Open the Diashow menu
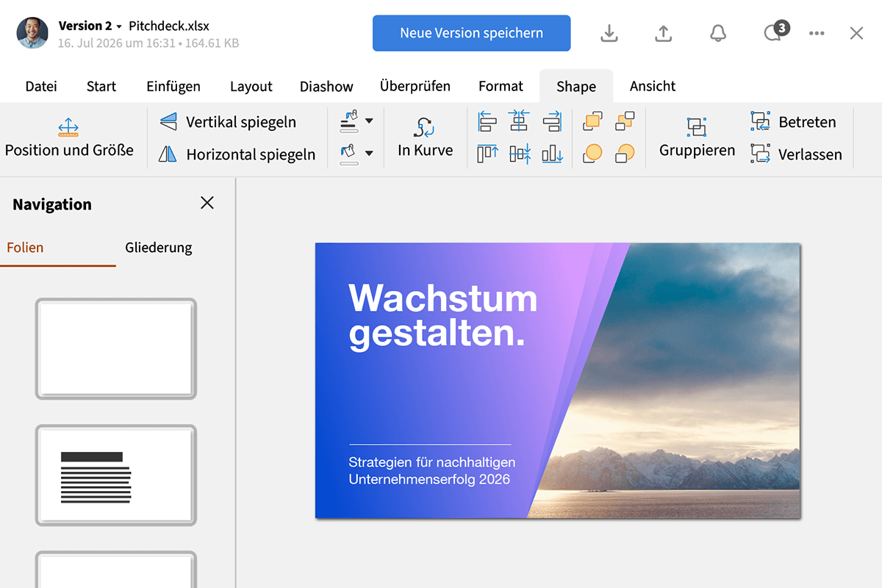Image resolution: width=882 pixels, height=588 pixels. [326, 86]
